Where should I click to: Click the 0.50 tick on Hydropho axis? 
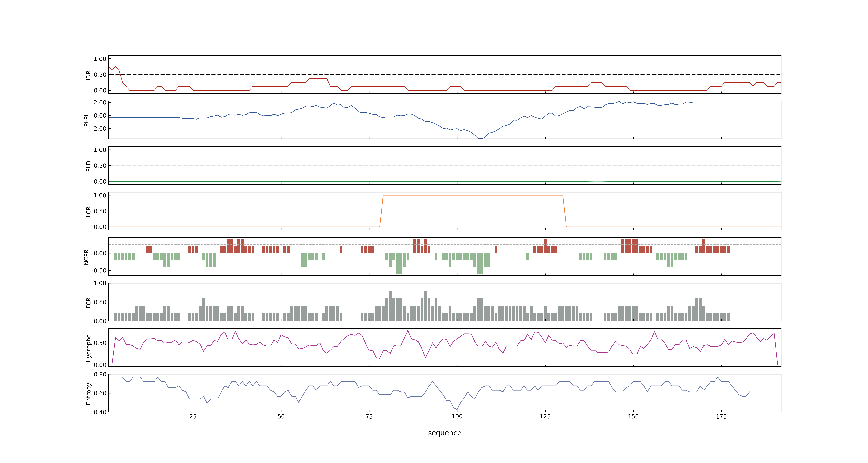tap(100, 343)
